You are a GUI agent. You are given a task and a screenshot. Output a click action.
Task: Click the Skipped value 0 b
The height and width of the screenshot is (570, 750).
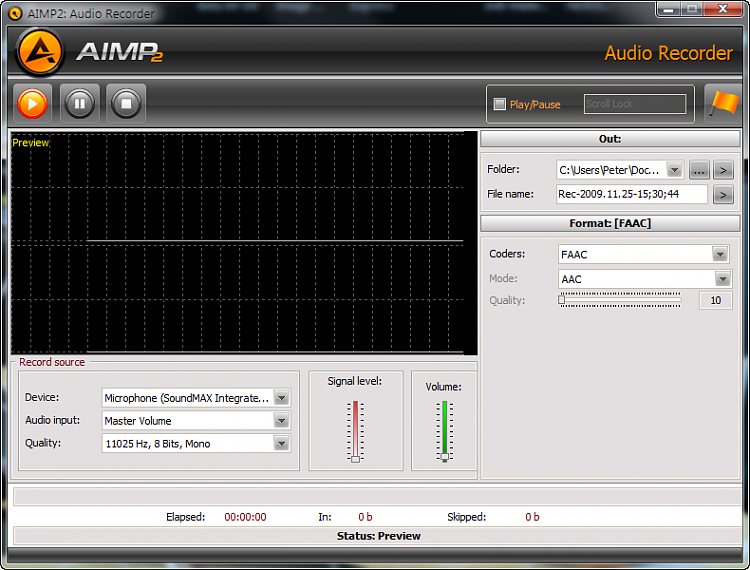[x=532, y=517]
